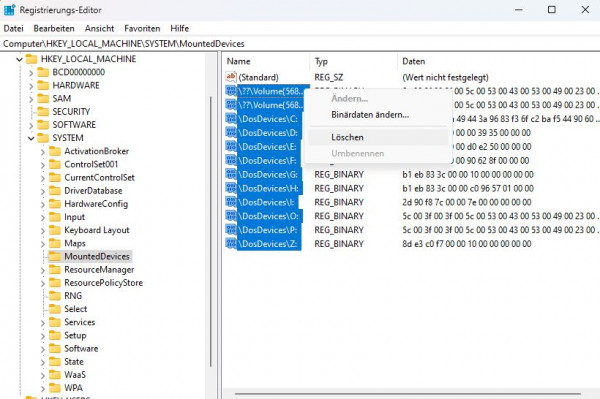Click binary icon of \DosDevices\G: value

231,174
